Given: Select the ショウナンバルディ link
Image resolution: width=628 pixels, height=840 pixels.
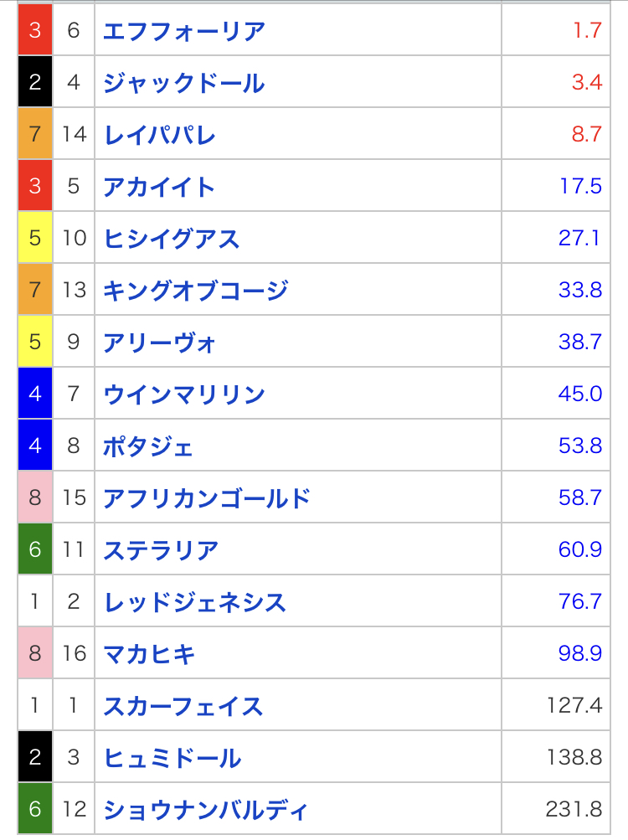Looking at the screenshot, I should (x=206, y=809).
